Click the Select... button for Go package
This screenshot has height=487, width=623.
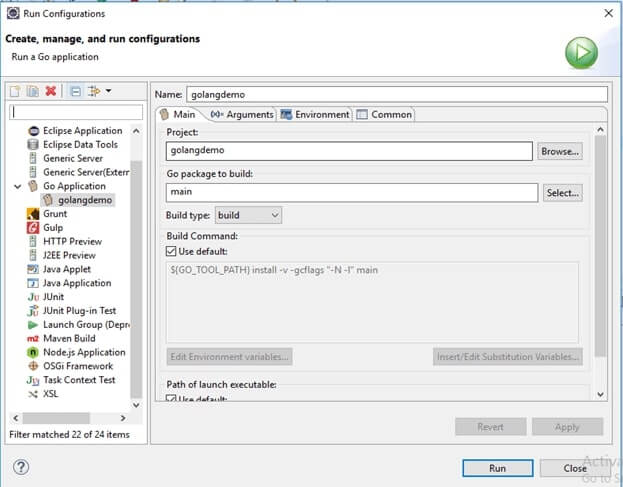click(x=562, y=193)
